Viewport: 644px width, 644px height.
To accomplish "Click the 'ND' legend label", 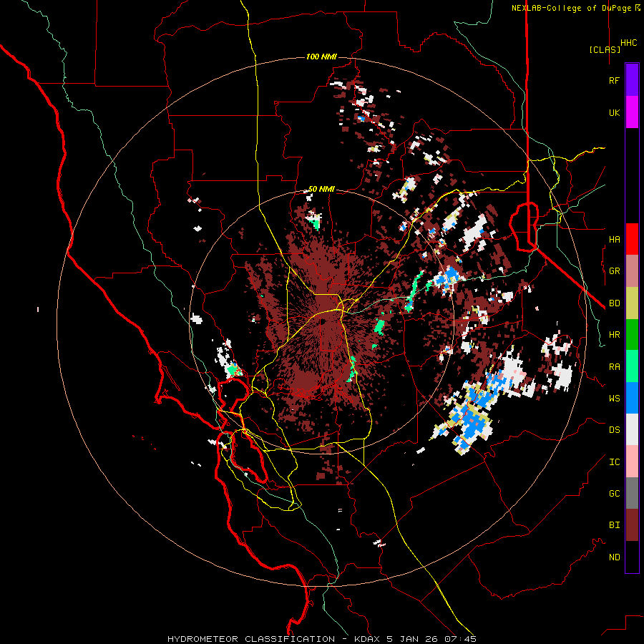I will (614, 557).
